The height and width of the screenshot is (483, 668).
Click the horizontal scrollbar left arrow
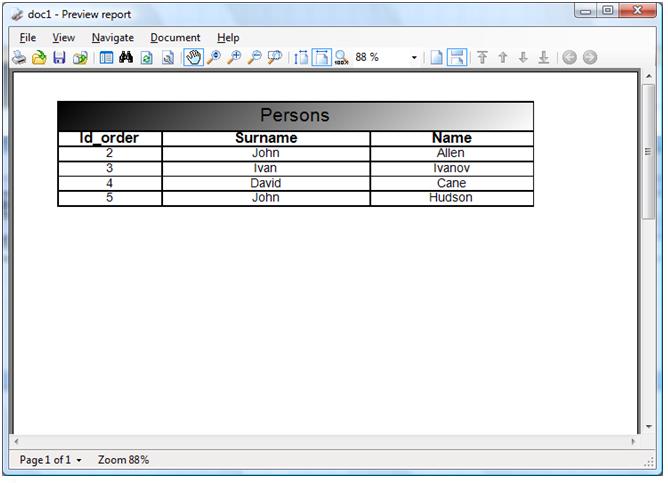click(x=16, y=442)
